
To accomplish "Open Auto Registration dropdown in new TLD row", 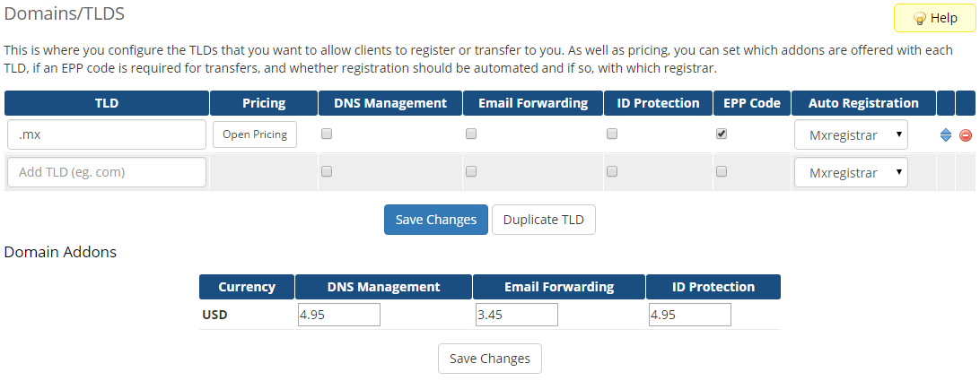I will (x=851, y=172).
